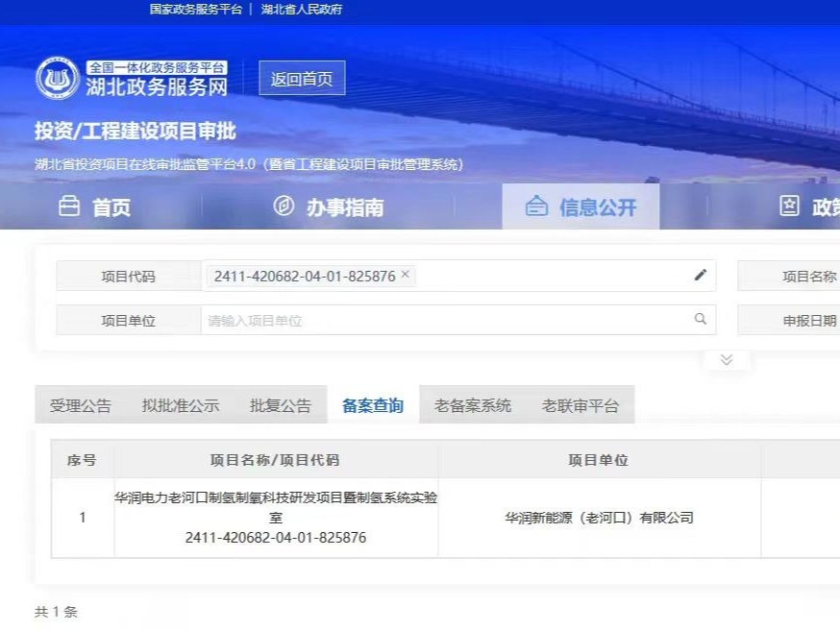
Task: Click the 湖北政务服务网 site title
Action: coord(157,87)
